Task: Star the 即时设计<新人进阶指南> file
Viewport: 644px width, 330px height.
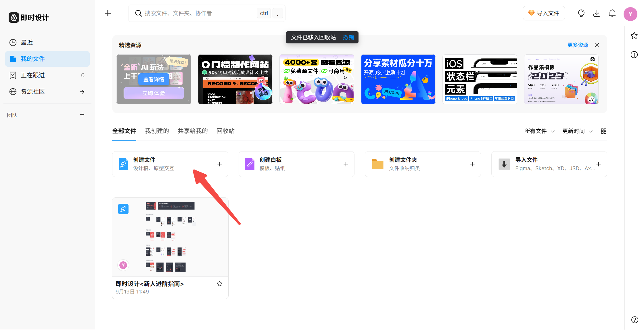Action: point(220,284)
